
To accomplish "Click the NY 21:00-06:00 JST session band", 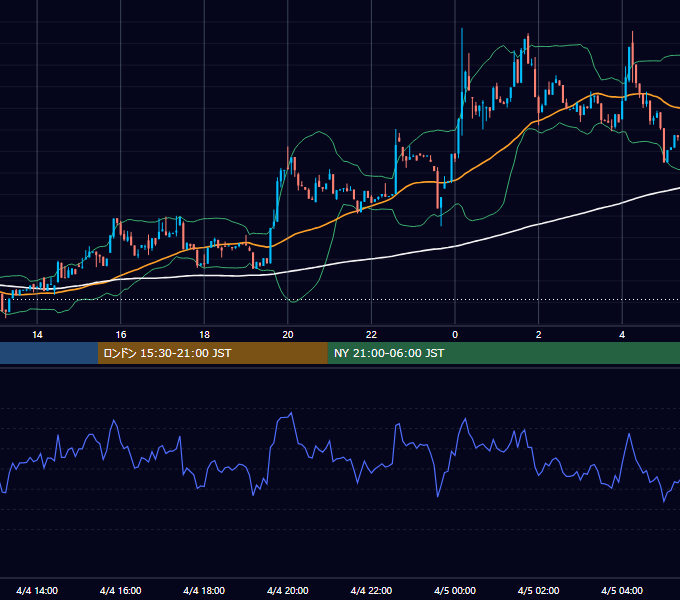I will pyautogui.click(x=503, y=353).
